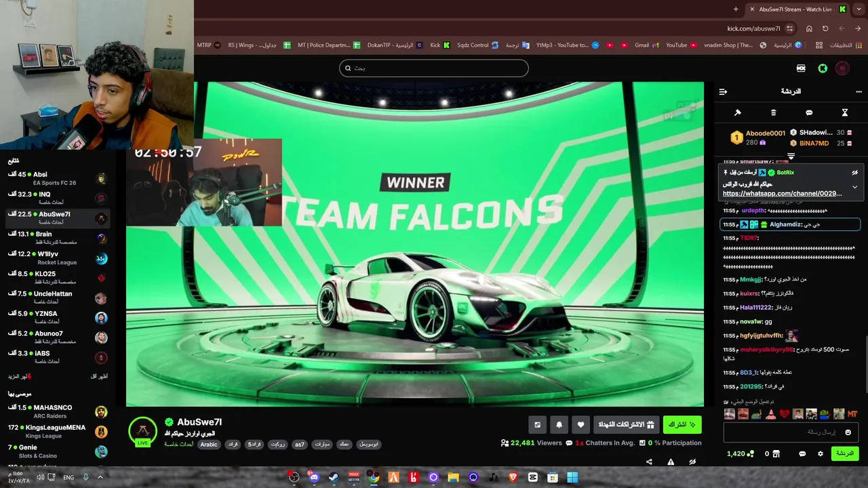Switch to AbuSwe7l Stream browser tab
Viewport: 868px width, 488px height.
tap(797, 9)
